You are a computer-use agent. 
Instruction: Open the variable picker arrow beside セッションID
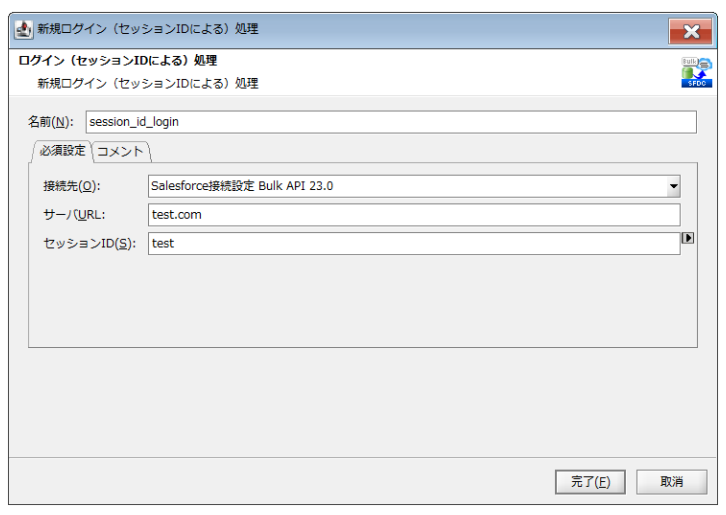tap(688, 238)
